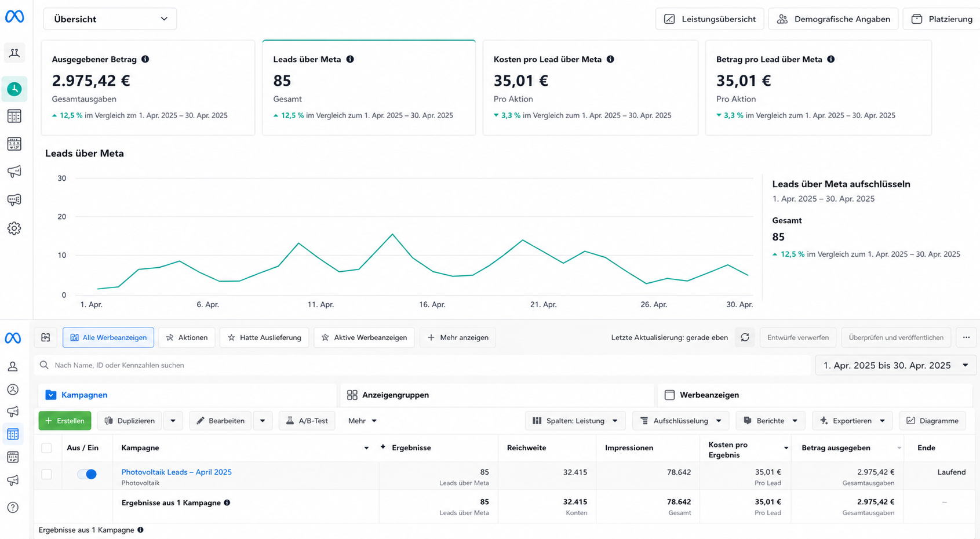This screenshot has width=980, height=539.
Task: Select the Hatte Auslieferung filter
Action: pos(264,337)
